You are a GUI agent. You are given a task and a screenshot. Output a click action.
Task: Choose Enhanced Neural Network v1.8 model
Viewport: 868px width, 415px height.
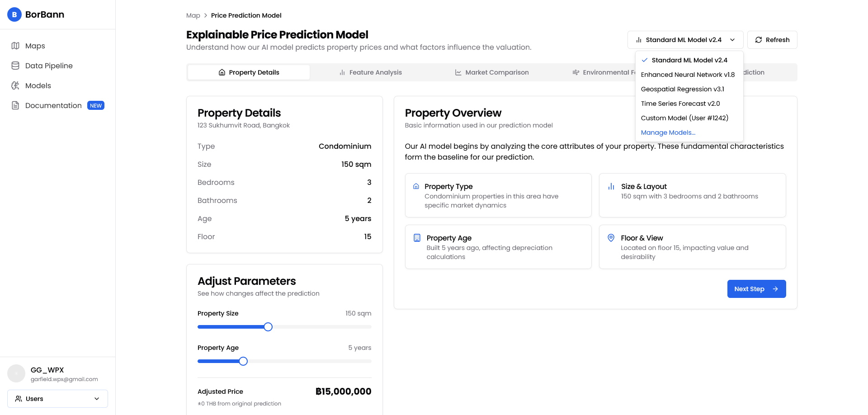click(688, 75)
